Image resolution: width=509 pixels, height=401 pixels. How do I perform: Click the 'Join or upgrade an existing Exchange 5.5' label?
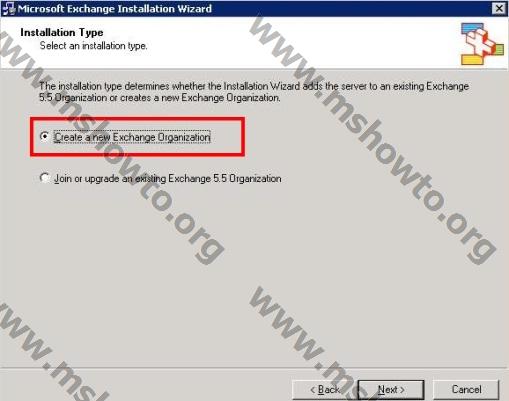tap(168, 179)
